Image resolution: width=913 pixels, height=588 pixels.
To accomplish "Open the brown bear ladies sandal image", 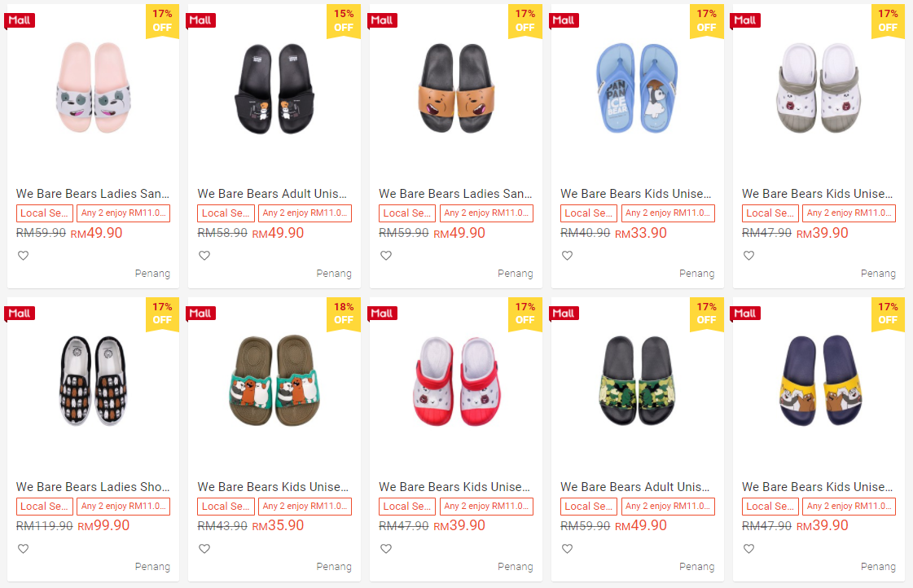I will [455, 88].
